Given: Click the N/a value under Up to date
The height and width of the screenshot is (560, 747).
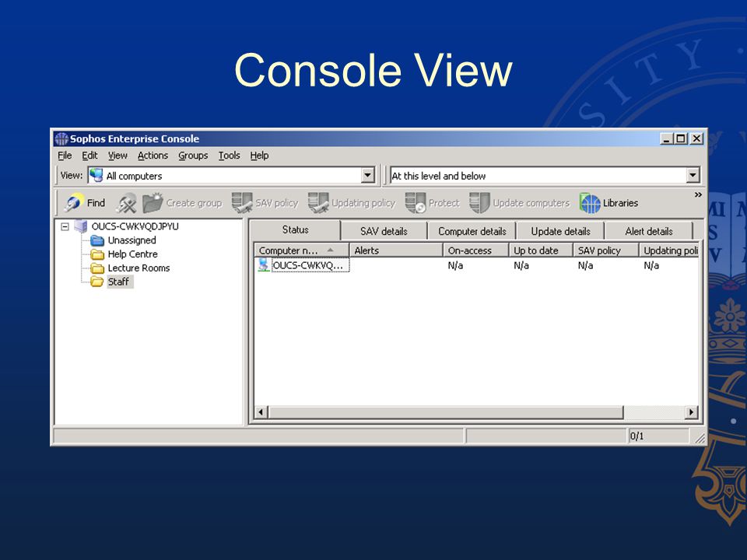Looking at the screenshot, I should 521,265.
